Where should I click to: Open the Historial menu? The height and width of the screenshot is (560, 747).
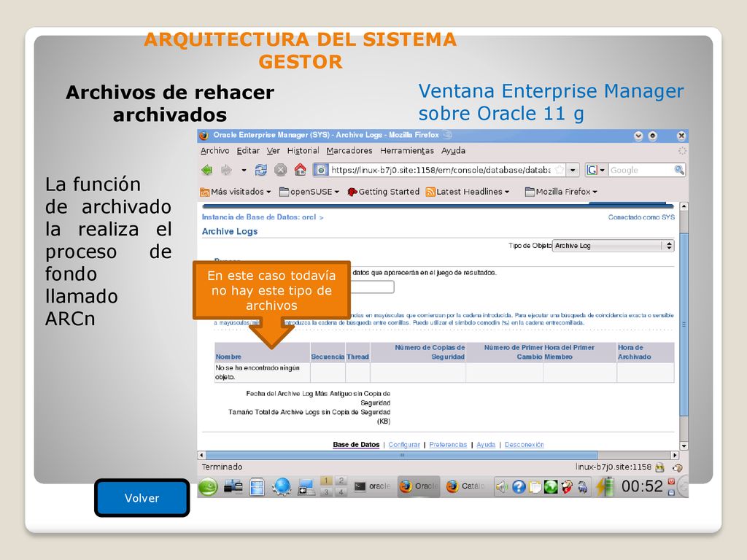(303, 150)
